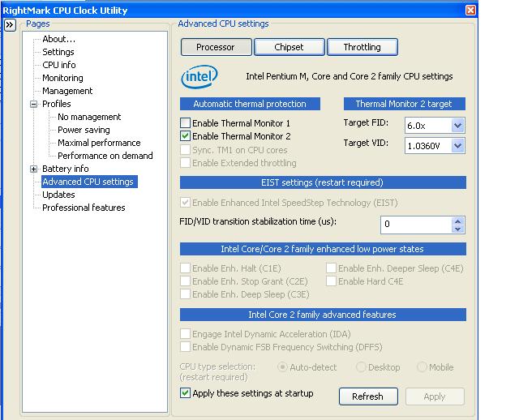Open the CPU info page
Image resolution: width=519 pixels, height=420 pixels.
(x=59, y=65)
